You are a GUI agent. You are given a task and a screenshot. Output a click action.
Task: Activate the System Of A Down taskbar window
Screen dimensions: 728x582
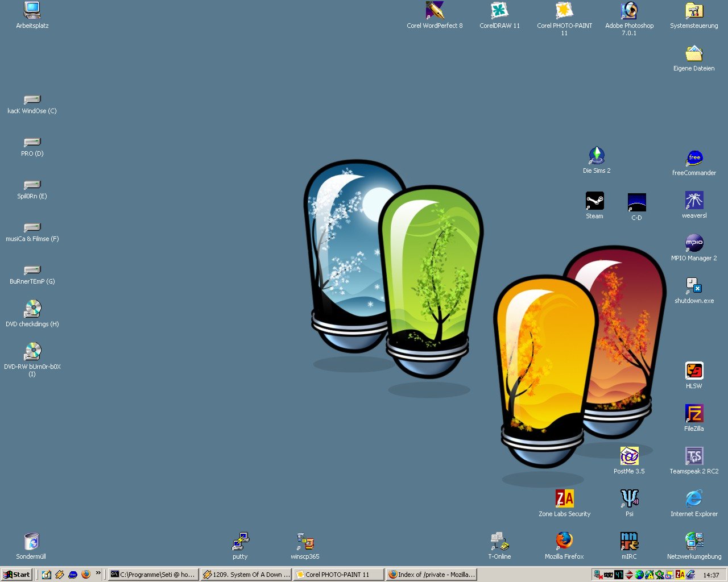(246, 575)
